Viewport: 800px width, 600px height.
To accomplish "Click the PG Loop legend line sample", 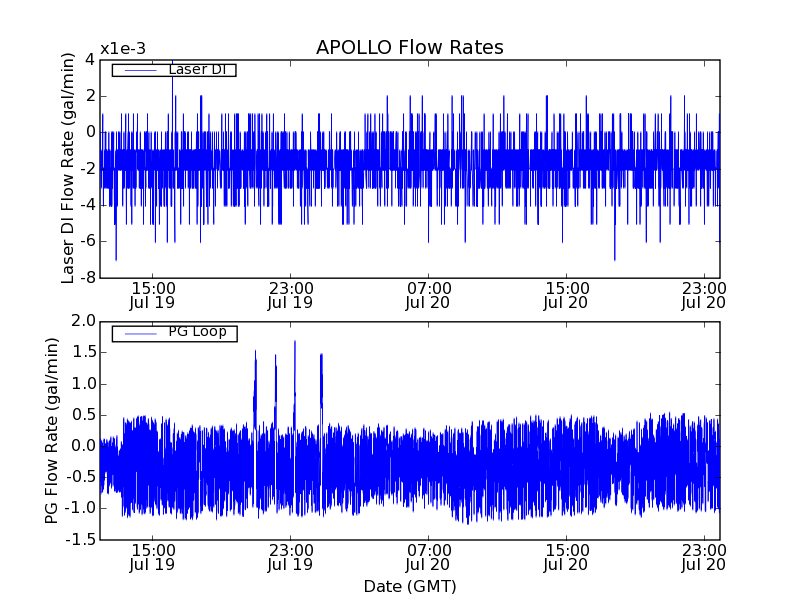I will pyautogui.click(x=141, y=334).
